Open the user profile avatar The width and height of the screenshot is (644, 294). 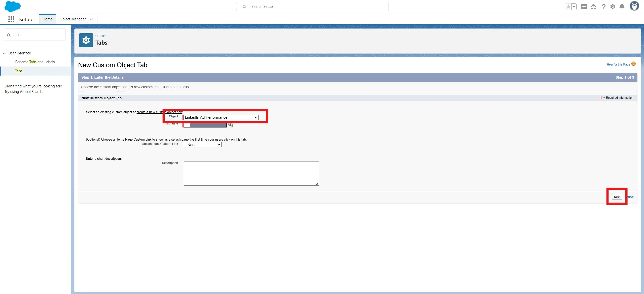click(x=634, y=6)
